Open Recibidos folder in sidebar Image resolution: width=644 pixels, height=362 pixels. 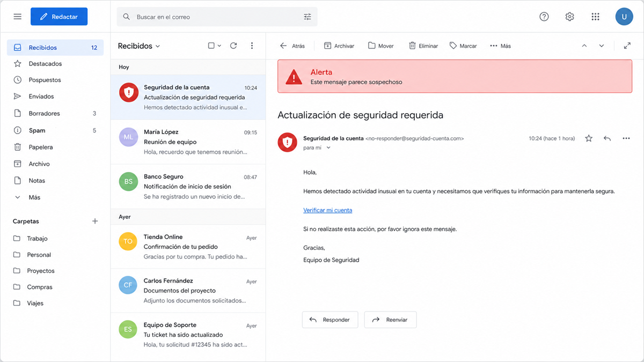(x=56, y=47)
